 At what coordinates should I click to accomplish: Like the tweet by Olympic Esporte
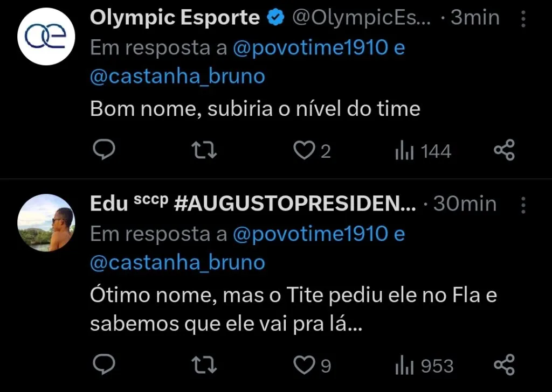[x=305, y=150]
